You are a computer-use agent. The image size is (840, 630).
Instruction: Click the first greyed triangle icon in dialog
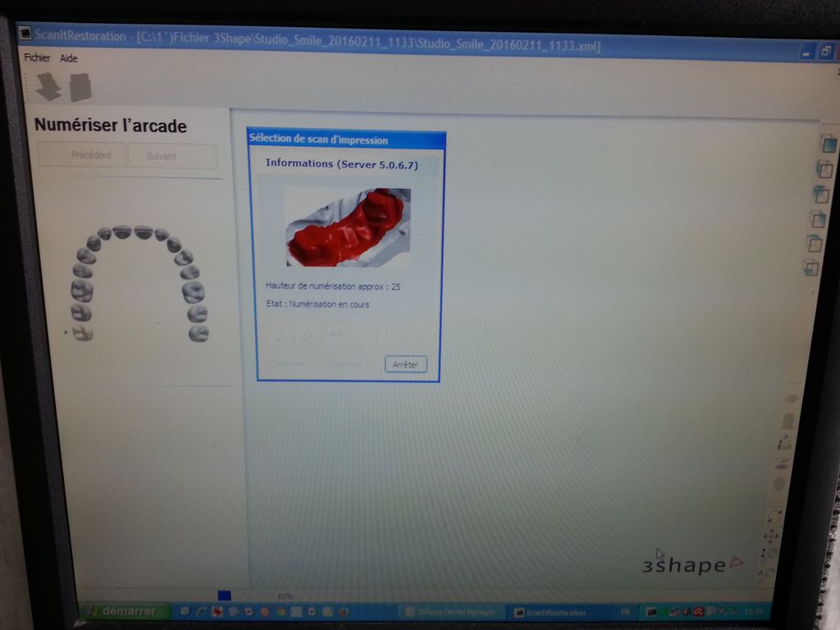281,336
